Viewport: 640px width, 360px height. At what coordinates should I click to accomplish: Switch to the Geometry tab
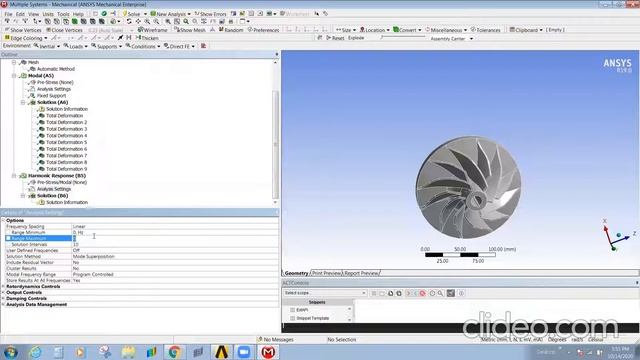pos(296,273)
